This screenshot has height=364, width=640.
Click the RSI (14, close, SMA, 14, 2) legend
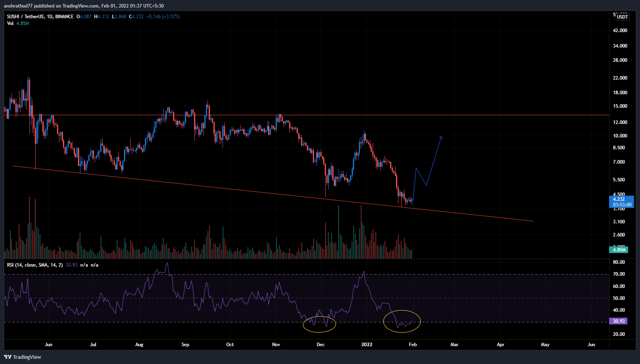35,265
